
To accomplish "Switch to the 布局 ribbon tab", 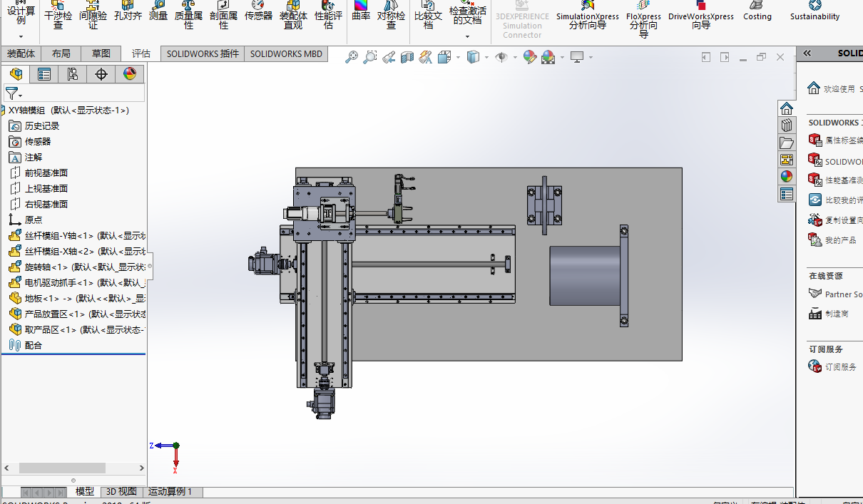I will click(x=61, y=53).
